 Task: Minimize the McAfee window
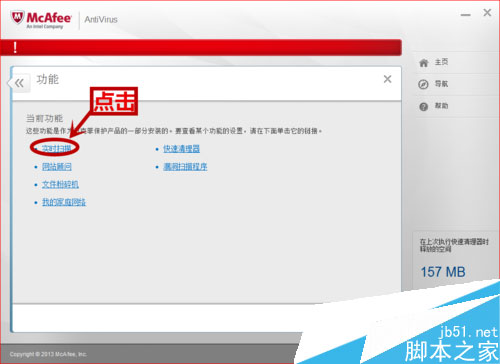[x=466, y=15]
